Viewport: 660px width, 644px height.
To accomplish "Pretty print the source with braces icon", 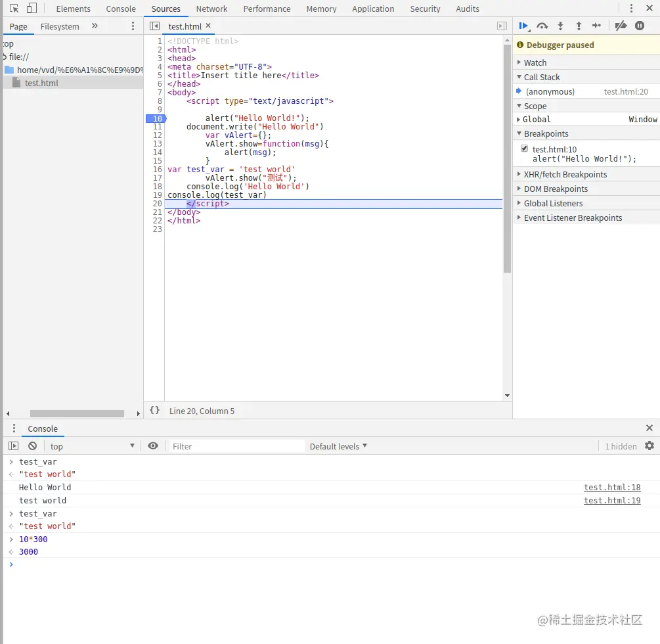I will (x=155, y=410).
